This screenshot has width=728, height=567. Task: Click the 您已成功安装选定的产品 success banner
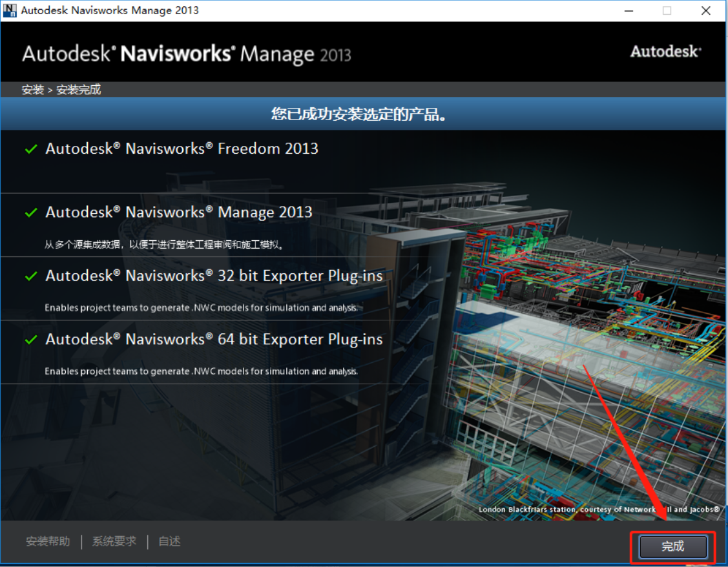360,115
